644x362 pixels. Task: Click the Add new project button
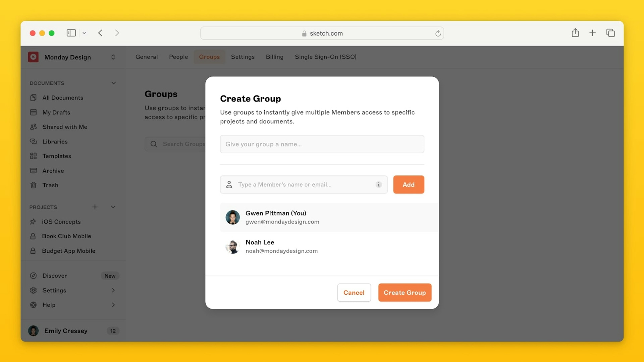pyautogui.click(x=94, y=207)
